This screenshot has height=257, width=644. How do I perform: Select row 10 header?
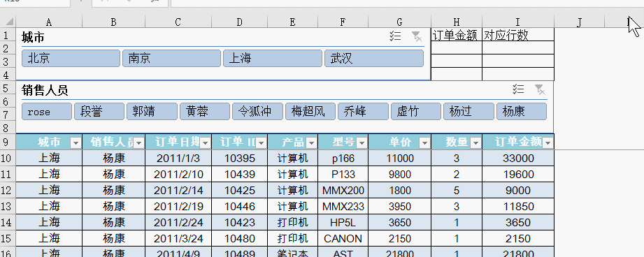tap(8, 159)
